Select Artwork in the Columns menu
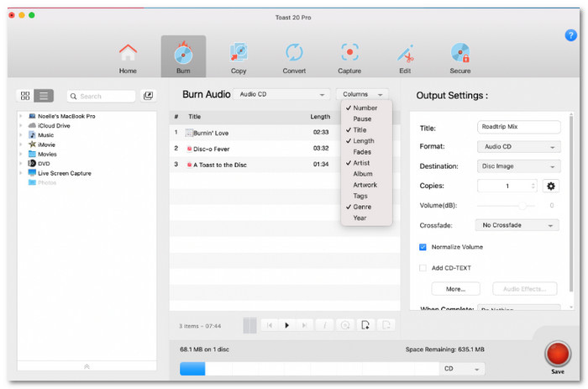This screenshot has width=588, height=389. pos(365,185)
